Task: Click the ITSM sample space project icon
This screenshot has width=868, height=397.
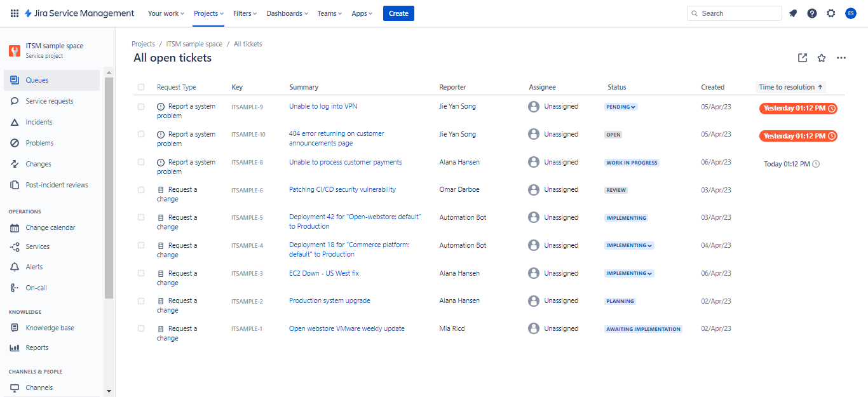Action: pyautogui.click(x=15, y=51)
